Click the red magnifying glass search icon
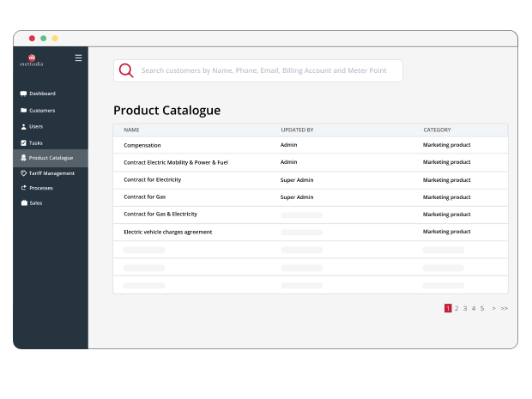 point(126,70)
